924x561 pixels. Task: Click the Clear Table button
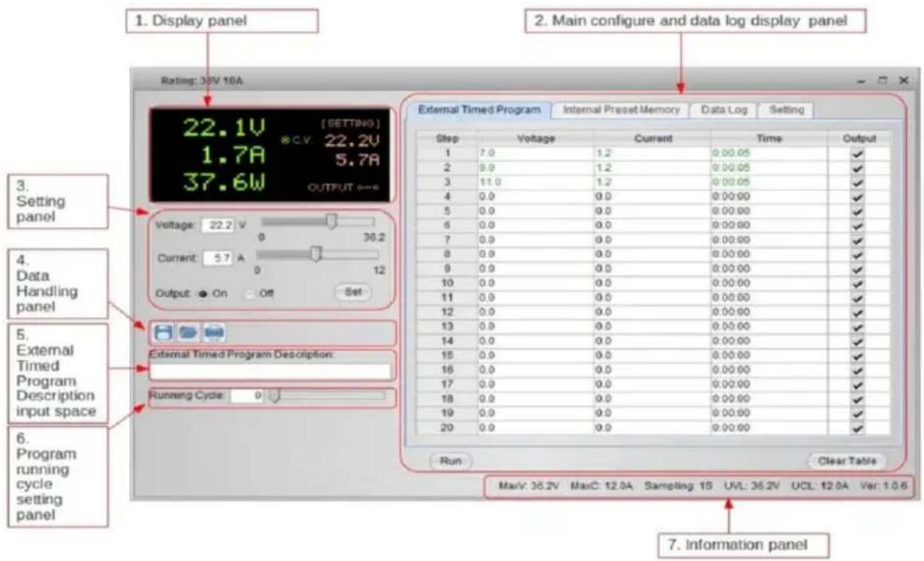pyautogui.click(x=847, y=461)
